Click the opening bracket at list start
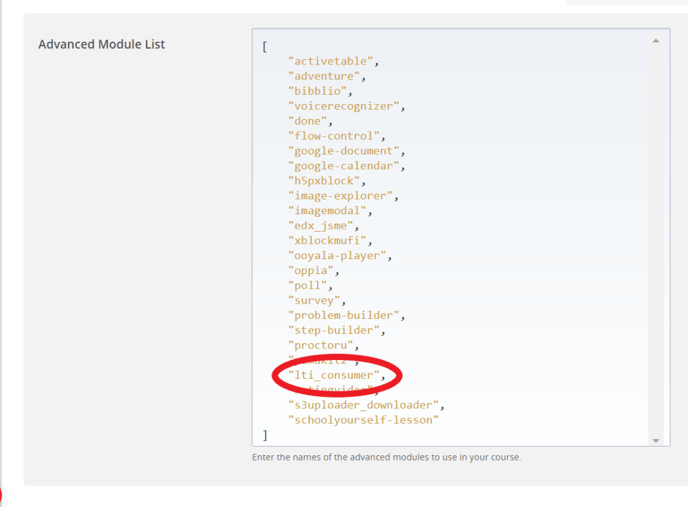Image resolution: width=688 pixels, height=507 pixels. [265, 47]
